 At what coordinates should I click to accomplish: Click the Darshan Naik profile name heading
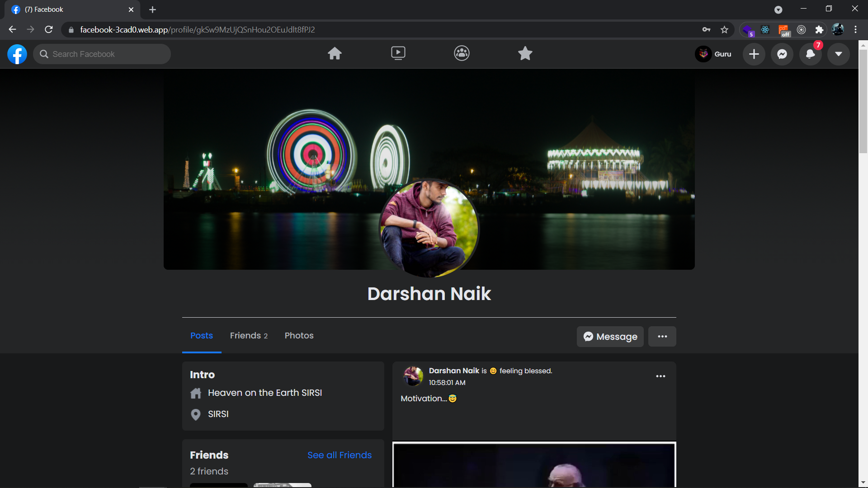(429, 294)
